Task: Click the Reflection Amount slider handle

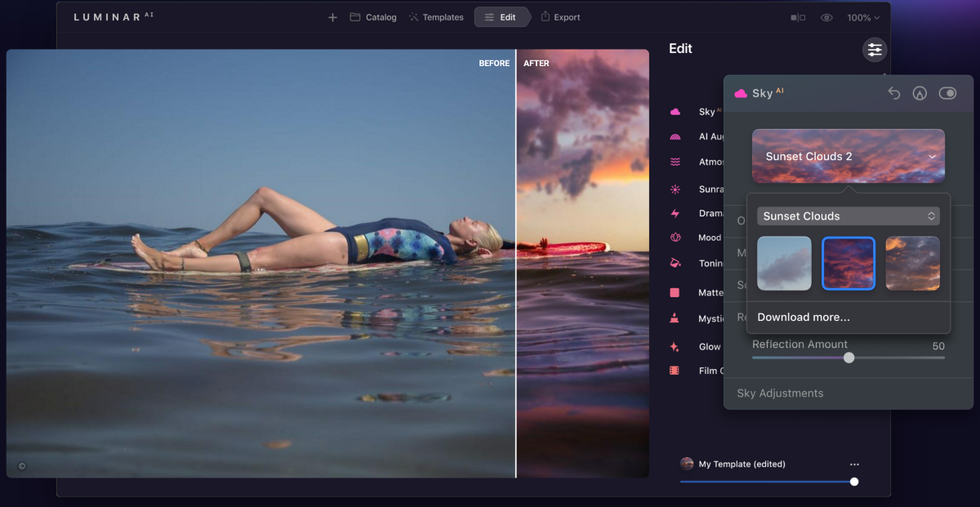Action: (849, 358)
